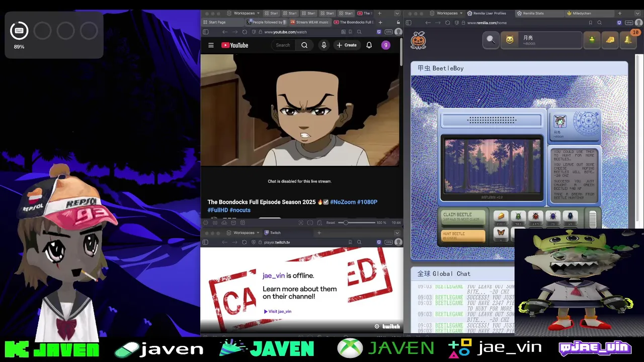Click the cheese icon in Remilia header
The height and width of the screenshot is (362, 644).
[x=610, y=40]
